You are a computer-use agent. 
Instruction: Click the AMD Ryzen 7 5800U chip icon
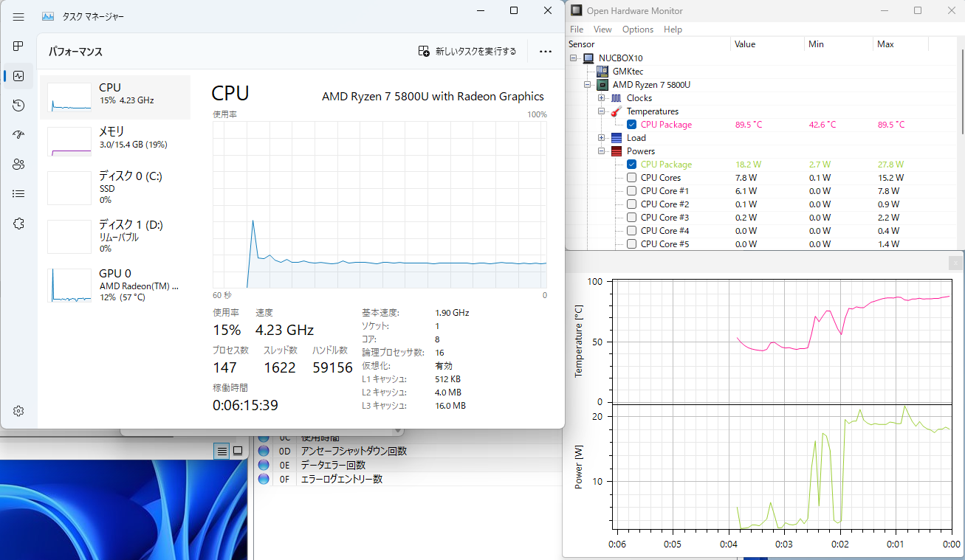[x=602, y=85]
